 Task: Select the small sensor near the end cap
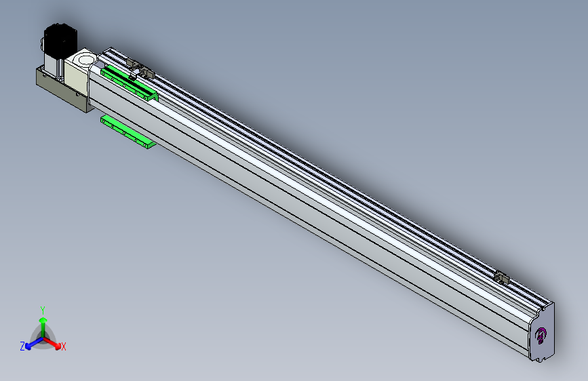pyautogui.click(x=501, y=277)
